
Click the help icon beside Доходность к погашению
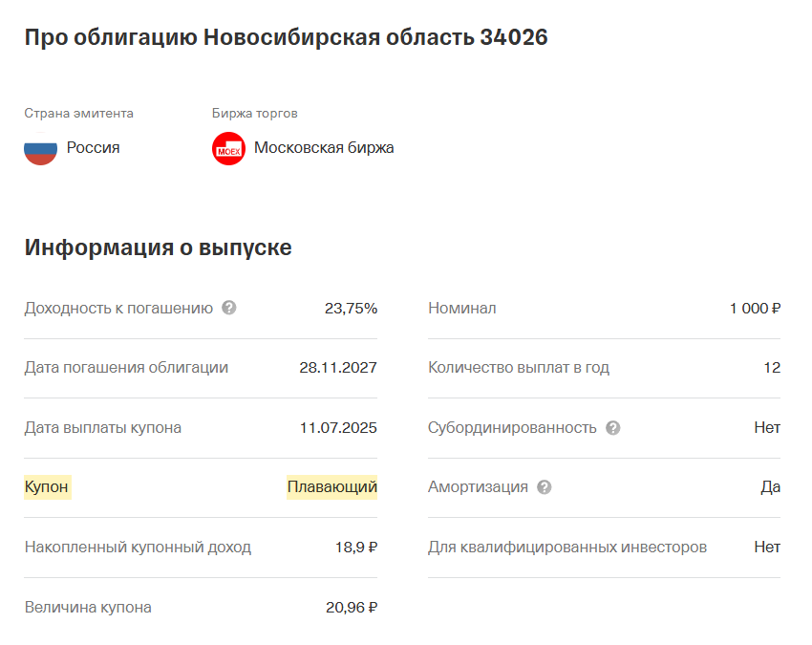pyautogui.click(x=229, y=308)
